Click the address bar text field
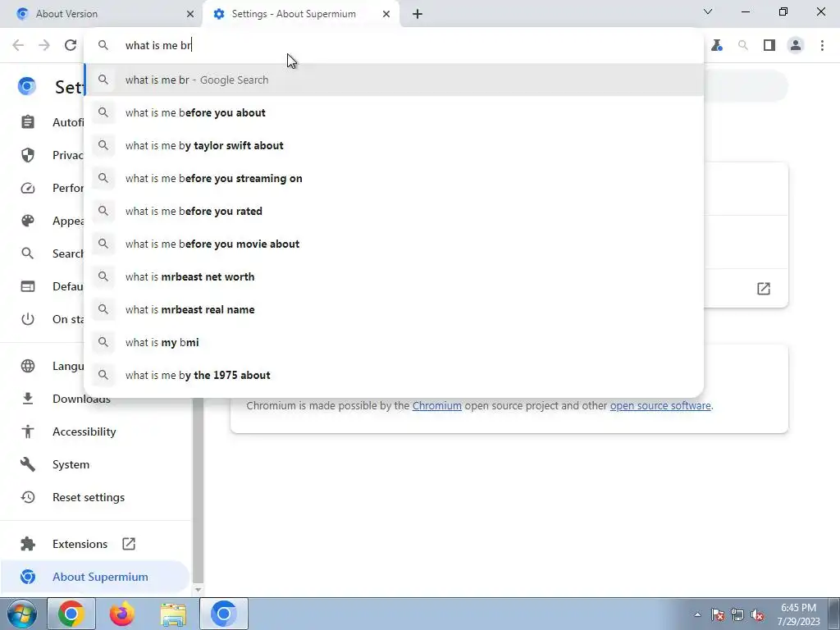 (394, 45)
